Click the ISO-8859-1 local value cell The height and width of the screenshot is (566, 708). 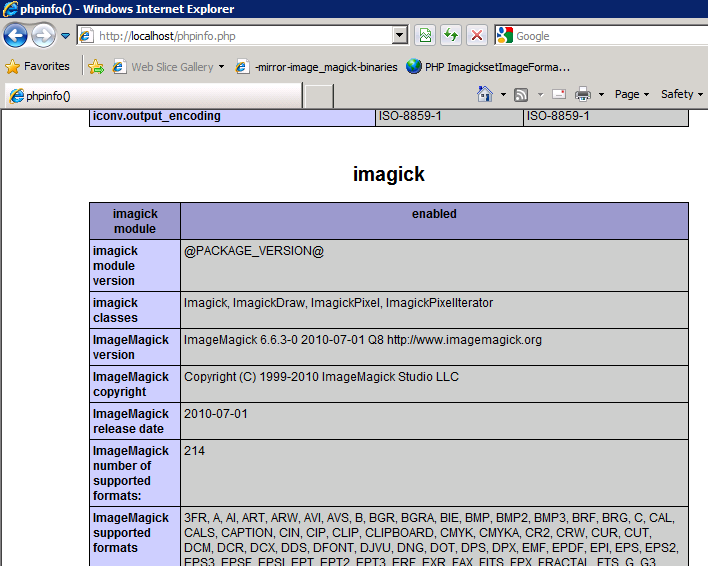[449, 116]
